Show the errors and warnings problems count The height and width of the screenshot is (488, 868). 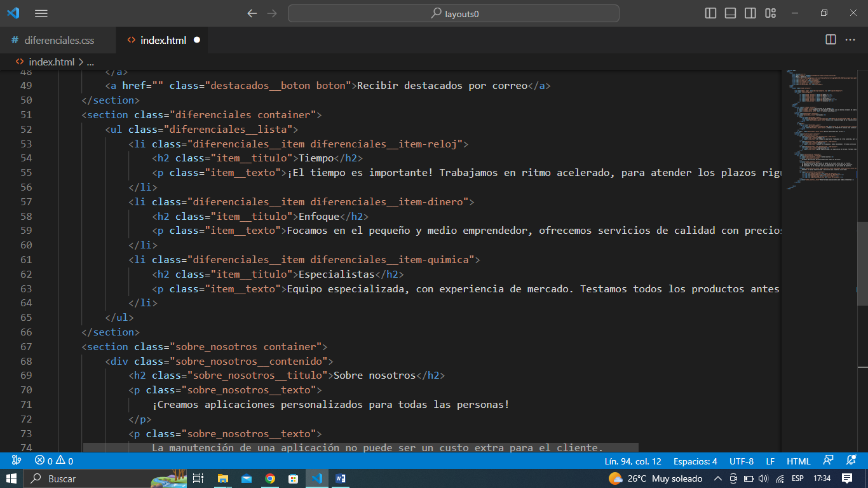(53, 461)
